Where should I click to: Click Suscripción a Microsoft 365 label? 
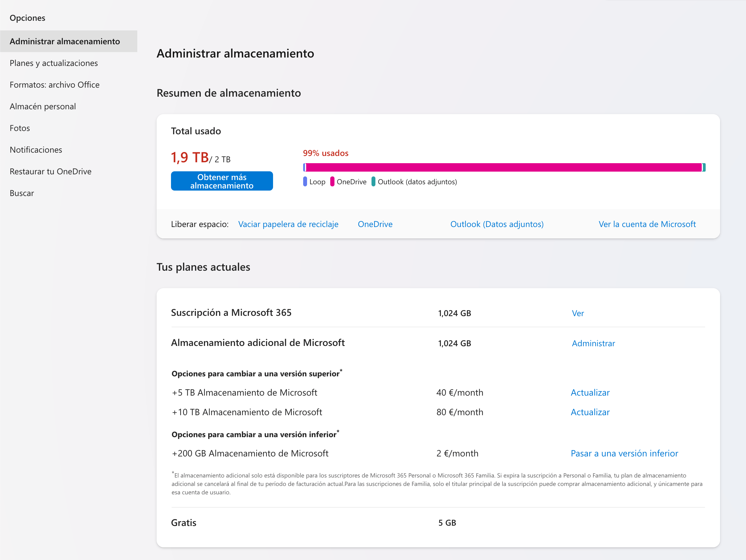point(231,313)
